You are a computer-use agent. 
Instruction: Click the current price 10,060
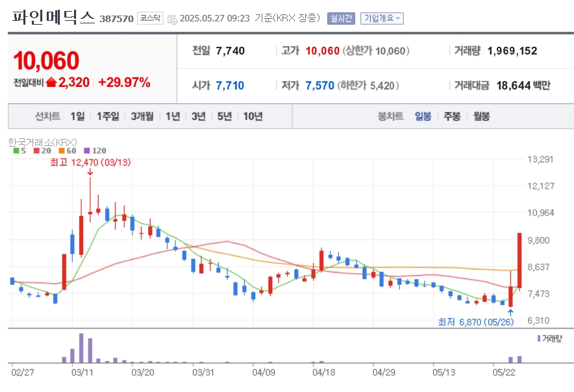[46, 60]
